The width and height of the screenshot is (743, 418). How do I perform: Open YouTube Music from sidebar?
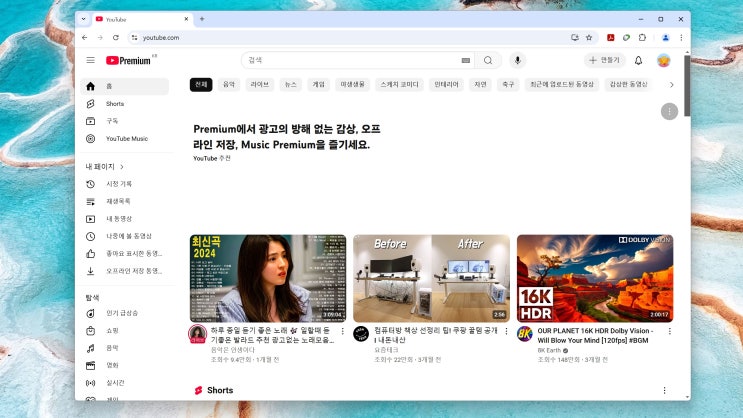124,138
